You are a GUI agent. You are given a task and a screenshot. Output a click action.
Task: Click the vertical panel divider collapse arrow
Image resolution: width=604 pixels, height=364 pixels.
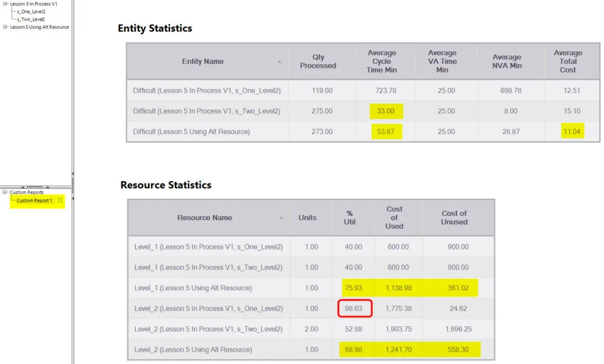pos(73,174)
